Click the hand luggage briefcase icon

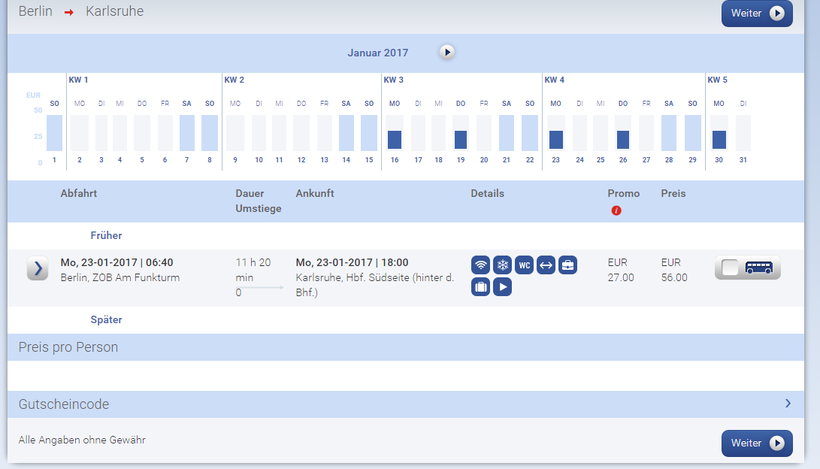coord(568,265)
